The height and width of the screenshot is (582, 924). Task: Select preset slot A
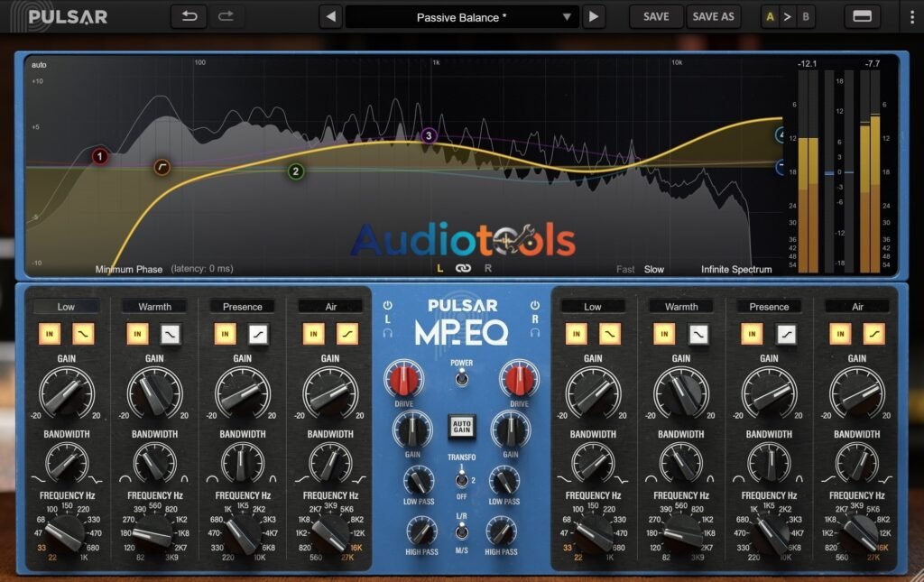click(770, 17)
